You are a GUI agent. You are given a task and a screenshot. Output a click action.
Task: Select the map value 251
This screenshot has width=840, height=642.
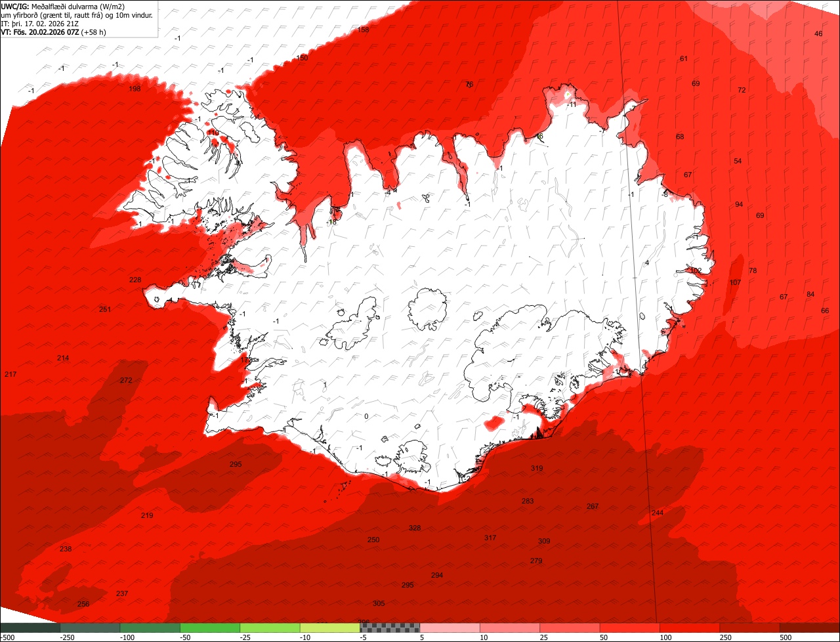[105, 309]
